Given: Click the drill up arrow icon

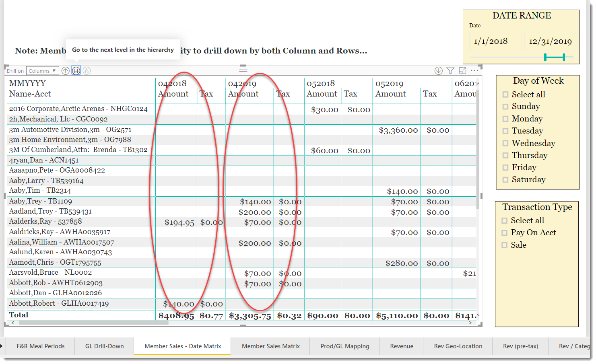Looking at the screenshot, I should 66,71.
